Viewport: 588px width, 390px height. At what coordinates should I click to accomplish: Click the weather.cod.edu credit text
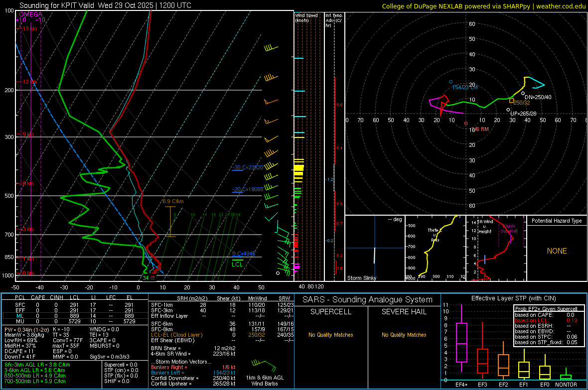[561, 6]
